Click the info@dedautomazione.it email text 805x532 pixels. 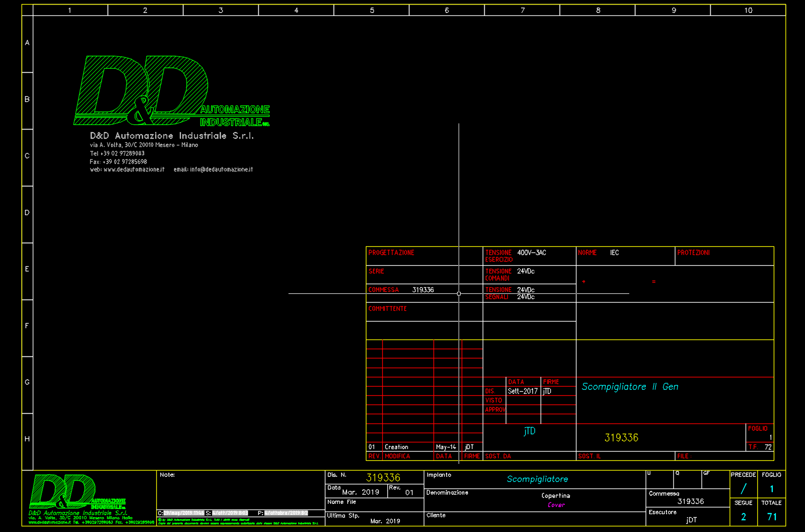[221, 169]
